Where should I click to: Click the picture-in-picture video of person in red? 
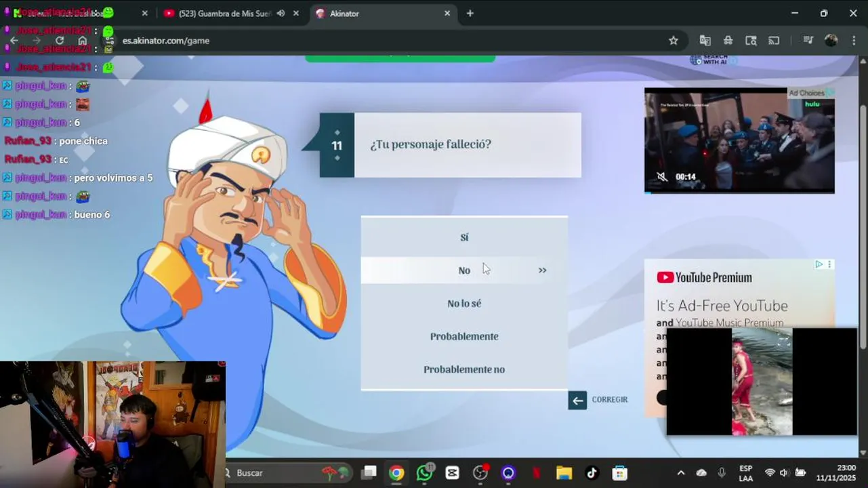pos(762,382)
